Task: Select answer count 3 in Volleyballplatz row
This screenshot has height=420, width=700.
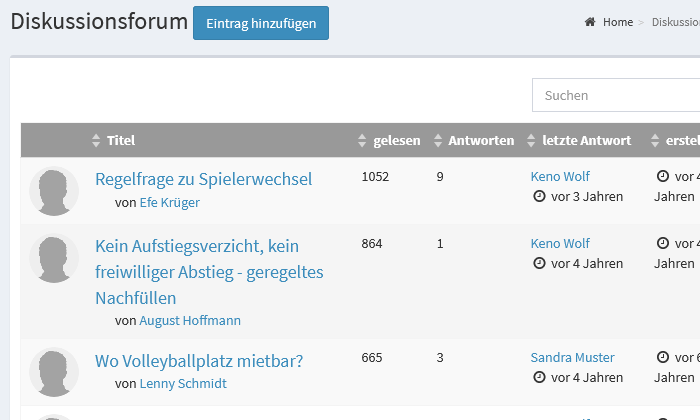Action: coord(440,358)
